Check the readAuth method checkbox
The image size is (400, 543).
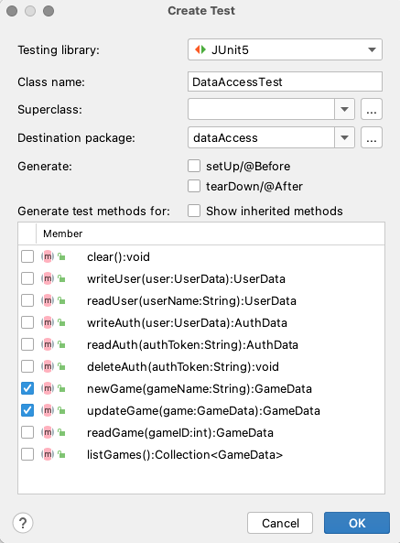(27, 345)
